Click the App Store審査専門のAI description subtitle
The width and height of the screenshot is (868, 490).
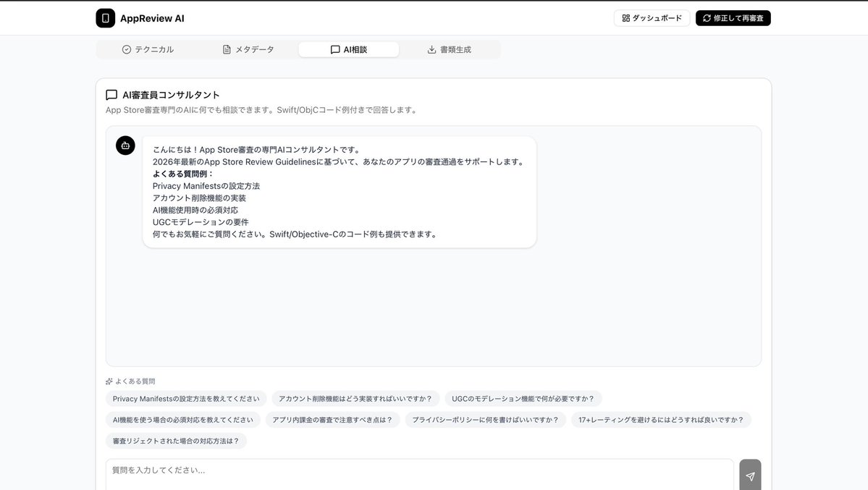[x=262, y=110]
